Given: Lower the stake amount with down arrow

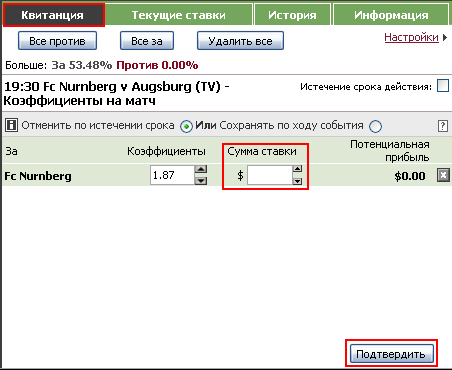Looking at the screenshot, I should tap(297, 181).
